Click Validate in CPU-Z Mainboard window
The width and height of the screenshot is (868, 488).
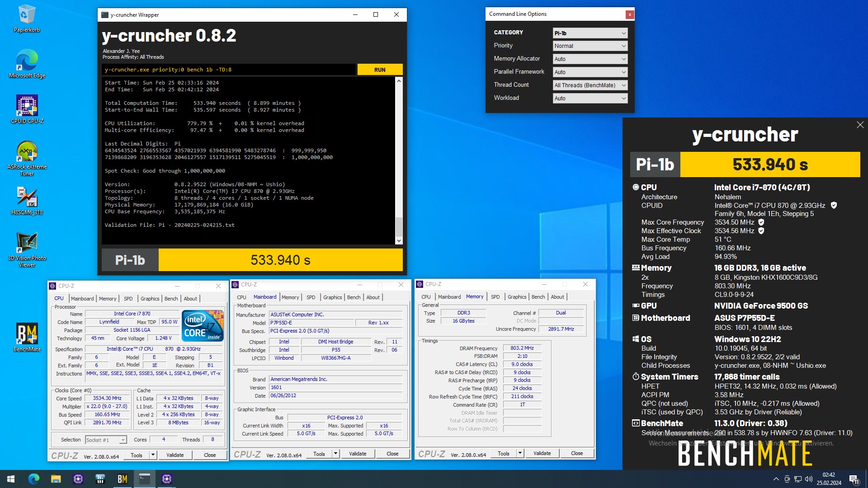(x=358, y=454)
